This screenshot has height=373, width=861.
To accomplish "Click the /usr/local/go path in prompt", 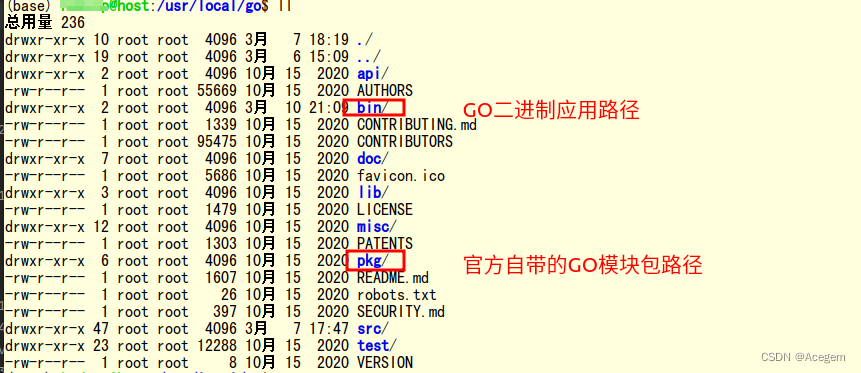I will tap(208, 7).
